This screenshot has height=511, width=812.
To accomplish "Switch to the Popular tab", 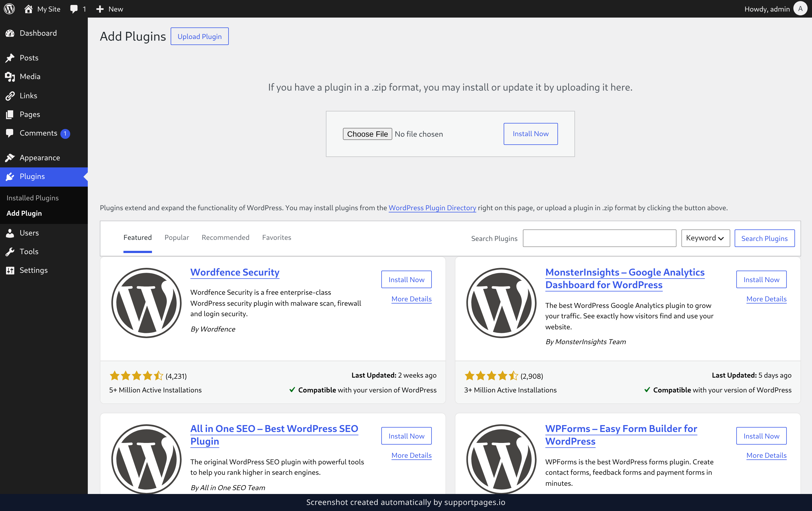I will pyautogui.click(x=177, y=237).
